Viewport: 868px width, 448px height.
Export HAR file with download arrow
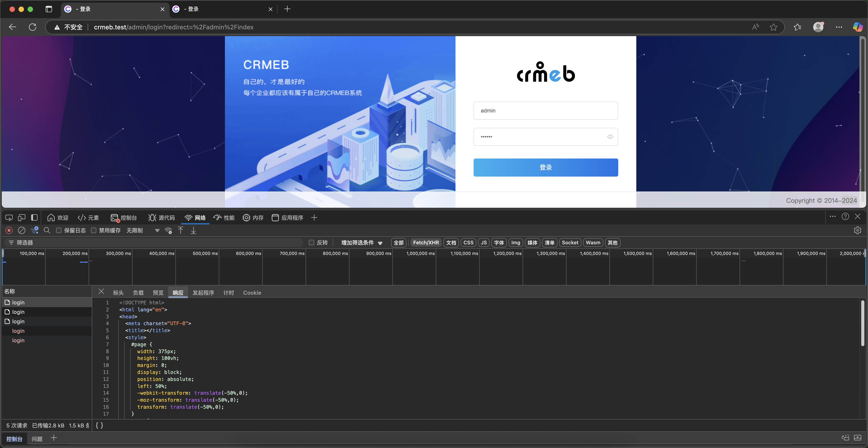pyautogui.click(x=193, y=230)
